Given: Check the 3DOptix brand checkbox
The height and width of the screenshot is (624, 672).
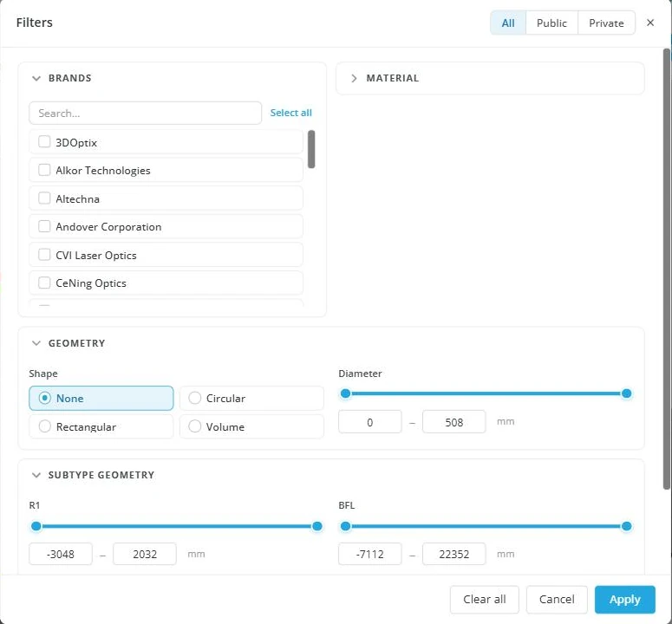Looking at the screenshot, I should point(44,142).
